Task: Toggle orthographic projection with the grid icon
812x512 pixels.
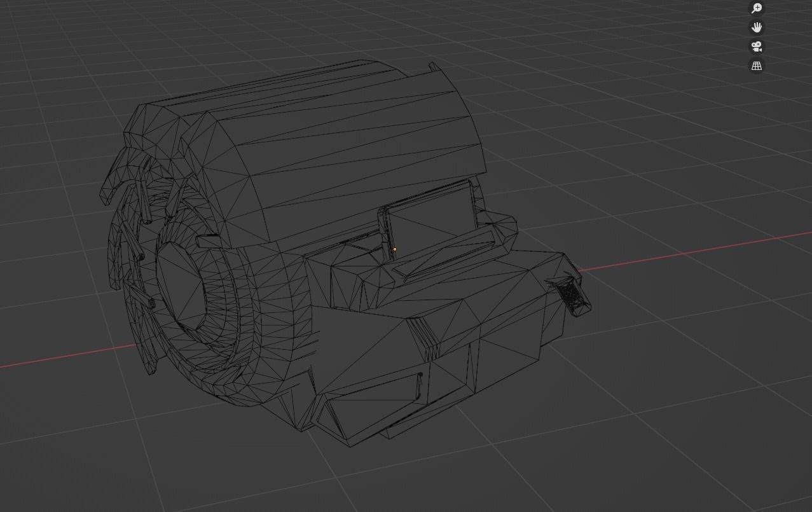Action: coord(756,66)
